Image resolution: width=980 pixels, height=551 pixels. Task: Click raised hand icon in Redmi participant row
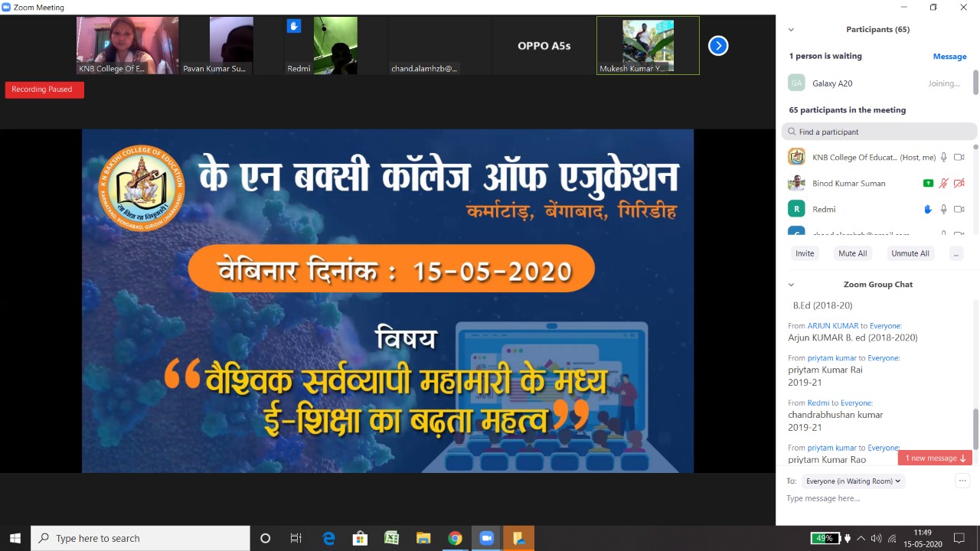click(928, 209)
